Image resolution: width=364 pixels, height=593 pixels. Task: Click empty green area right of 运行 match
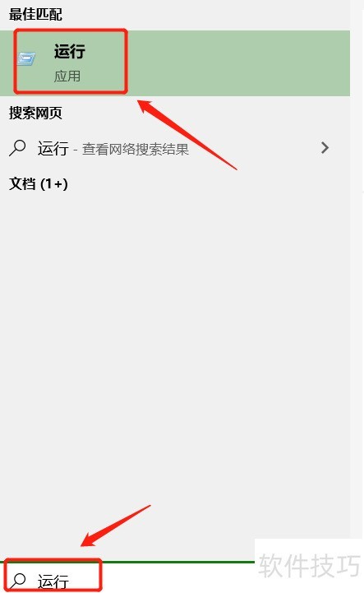click(x=238, y=63)
